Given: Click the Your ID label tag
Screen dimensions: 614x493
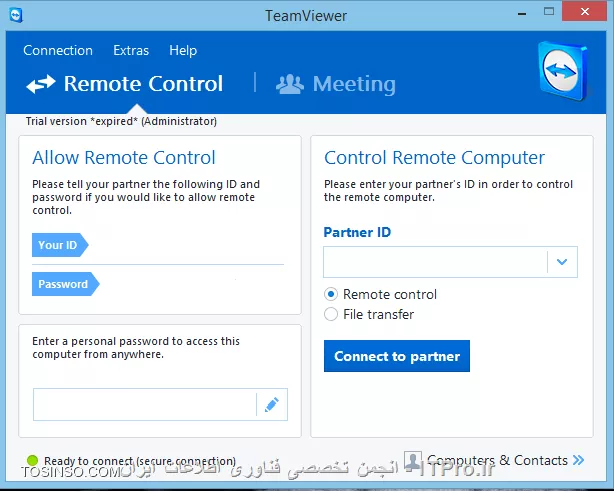Looking at the screenshot, I should coord(60,245).
